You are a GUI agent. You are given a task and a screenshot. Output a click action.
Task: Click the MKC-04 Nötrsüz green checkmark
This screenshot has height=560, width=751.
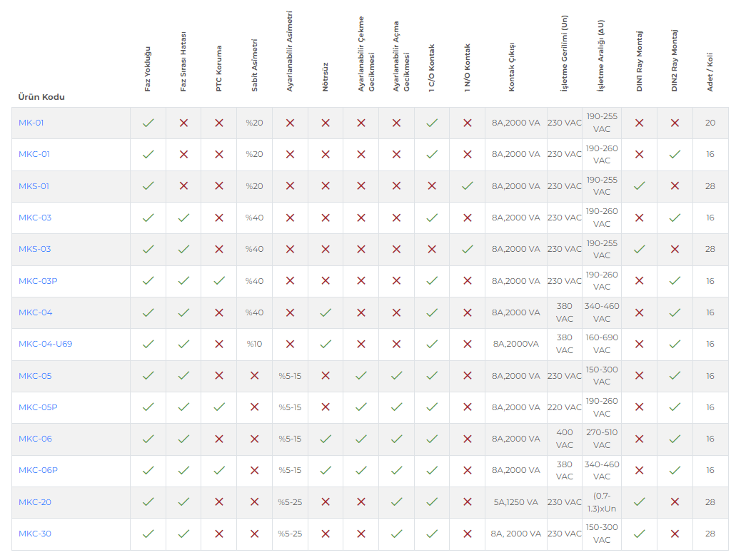(326, 312)
